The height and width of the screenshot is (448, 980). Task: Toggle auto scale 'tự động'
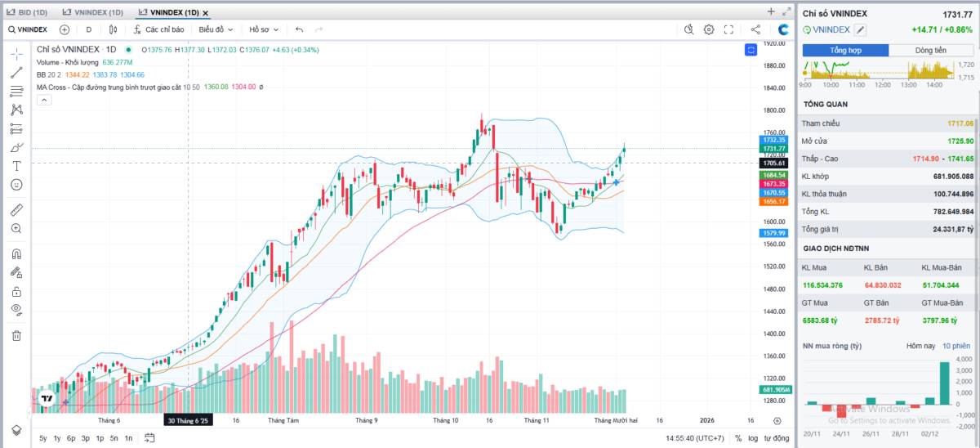[777, 439]
